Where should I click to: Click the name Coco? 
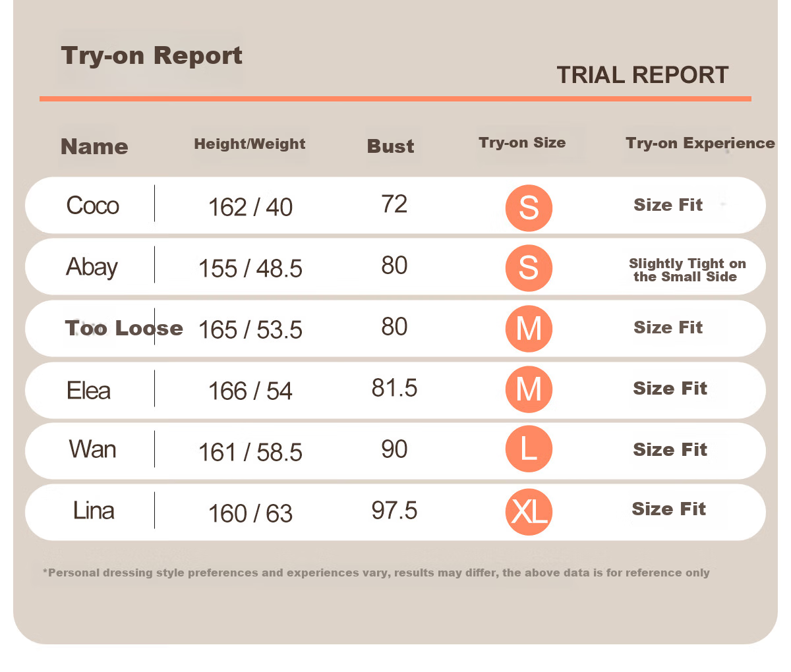(x=93, y=206)
